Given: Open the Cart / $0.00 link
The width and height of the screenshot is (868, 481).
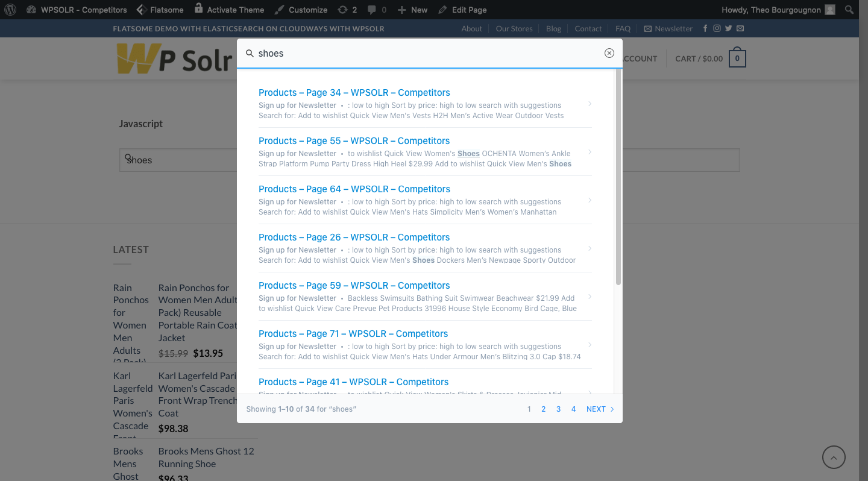Looking at the screenshot, I should tap(699, 58).
